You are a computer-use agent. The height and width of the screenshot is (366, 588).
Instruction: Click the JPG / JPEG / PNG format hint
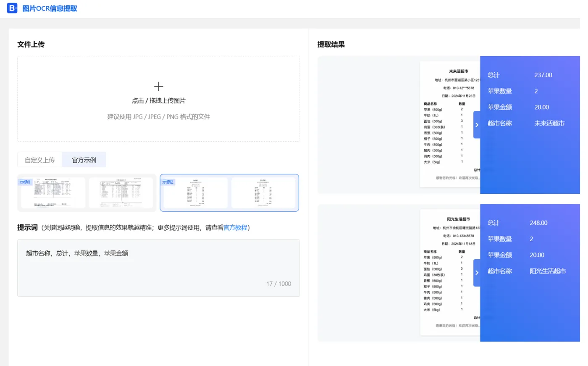[x=158, y=117]
